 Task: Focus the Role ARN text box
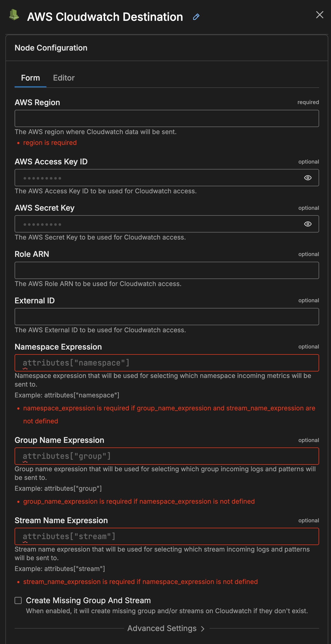[x=167, y=270]
